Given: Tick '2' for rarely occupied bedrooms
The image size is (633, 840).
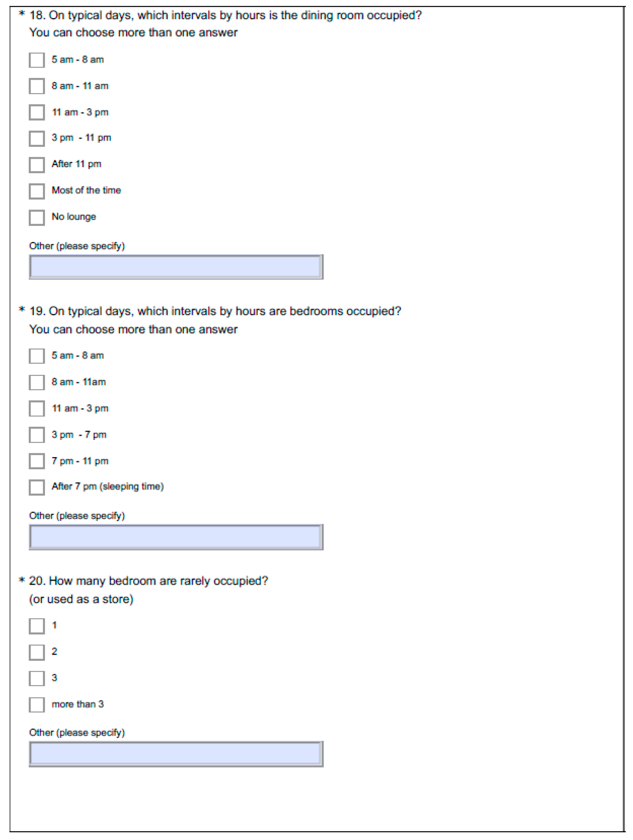Looking at the screenshot, I should (37, 652).
